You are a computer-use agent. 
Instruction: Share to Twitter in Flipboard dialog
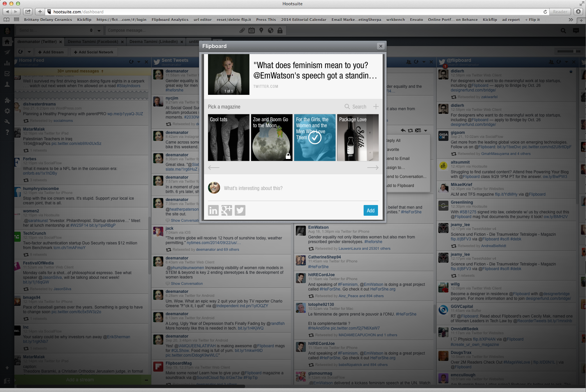coord(240,210)
